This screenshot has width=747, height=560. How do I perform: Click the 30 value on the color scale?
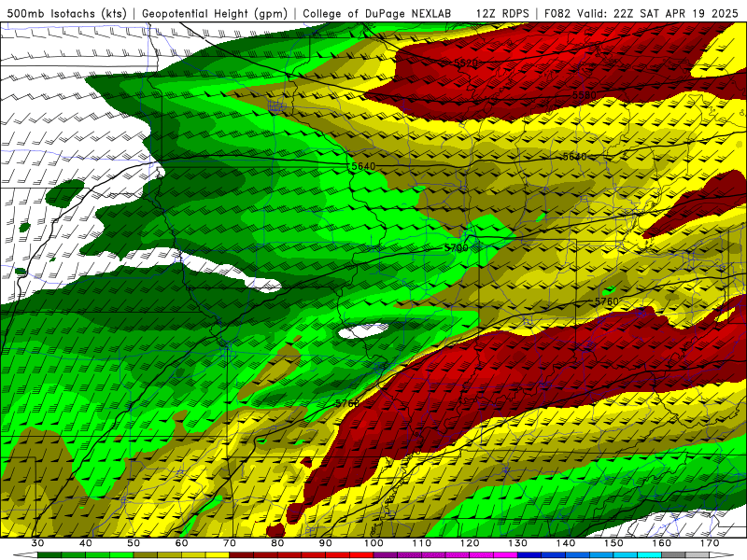tap(37, 543)
